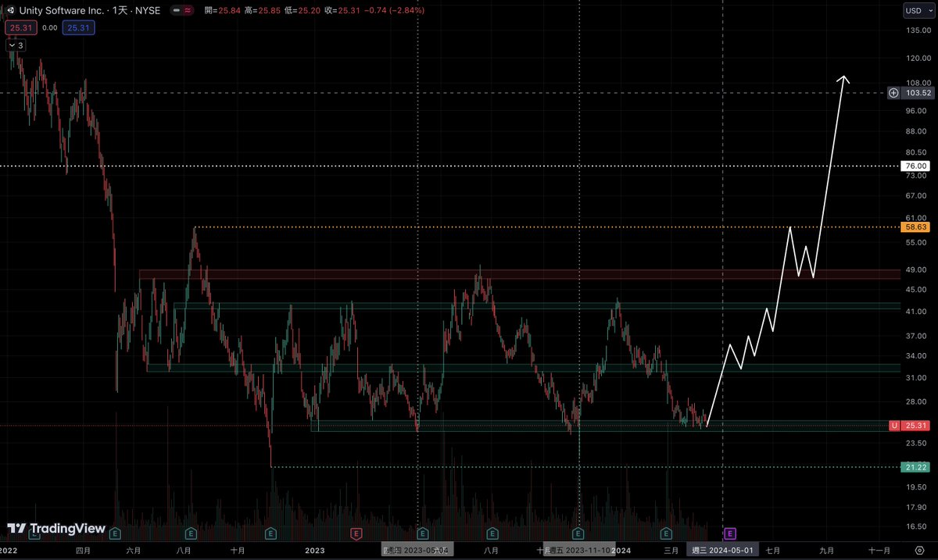The width and height of the screenshot is (938, 560).
Task: Click the Unity logo beside the symbol title
Action: tap(10, 11)
